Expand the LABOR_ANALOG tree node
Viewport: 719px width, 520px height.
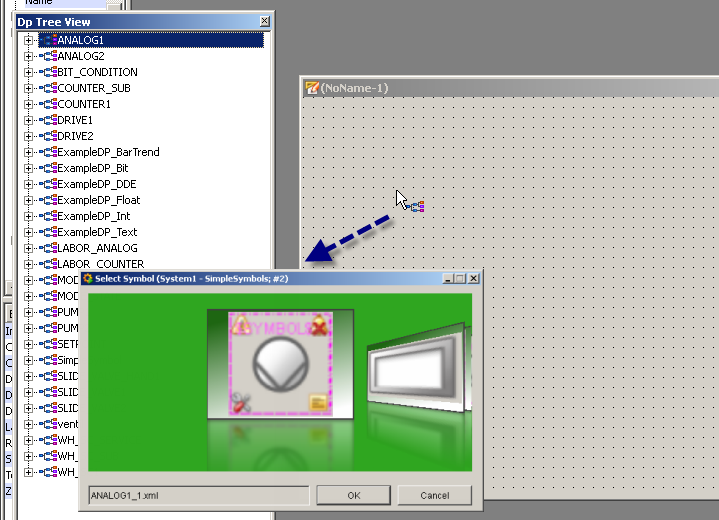click(x=29, y=248)
